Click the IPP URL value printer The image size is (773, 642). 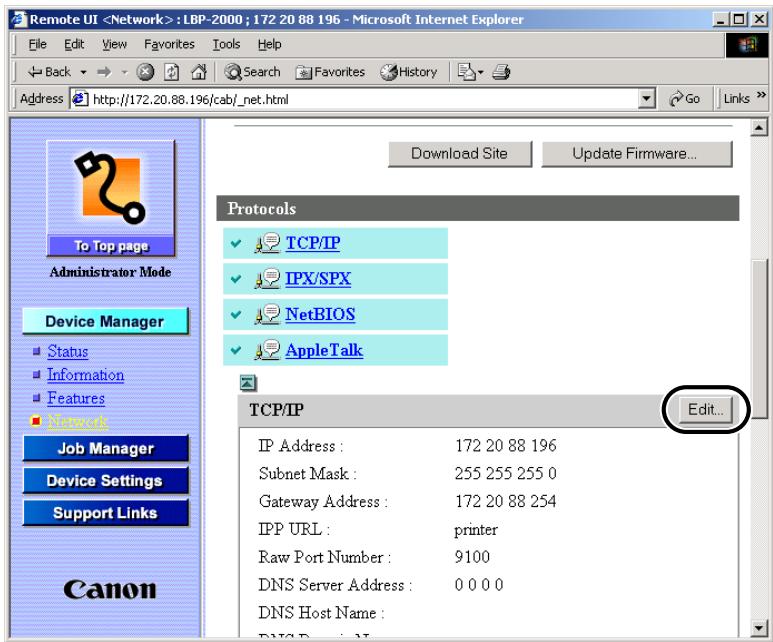pos(476,530)
